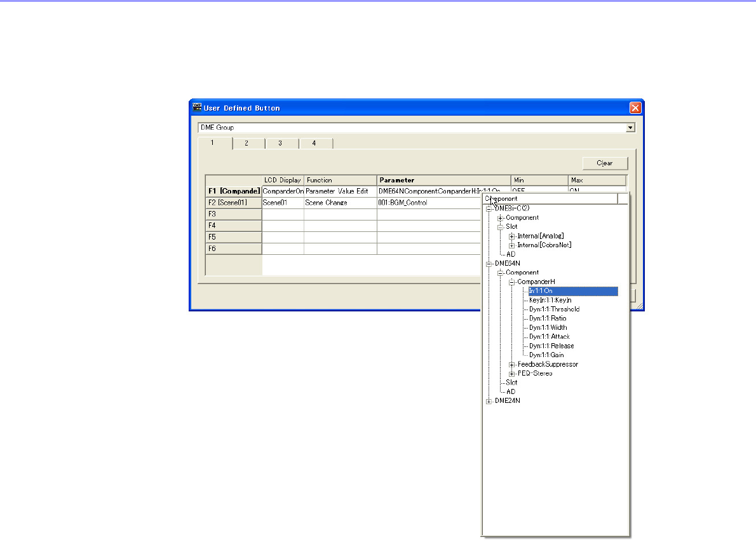Screen dimensions: 756x544
Task: Select tab 1
Action: click(215, 143)
